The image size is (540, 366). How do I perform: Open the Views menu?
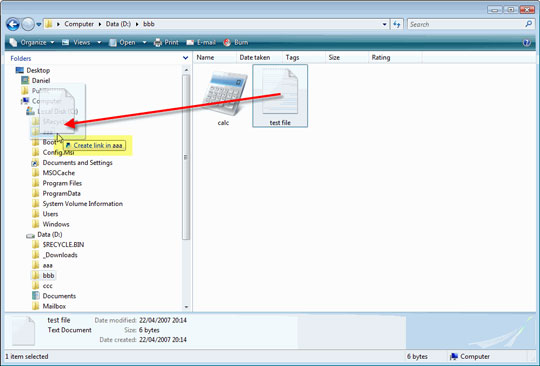[76, 42]
